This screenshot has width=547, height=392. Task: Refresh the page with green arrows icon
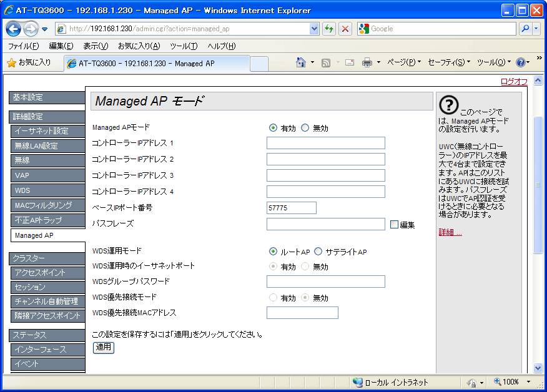329,29
